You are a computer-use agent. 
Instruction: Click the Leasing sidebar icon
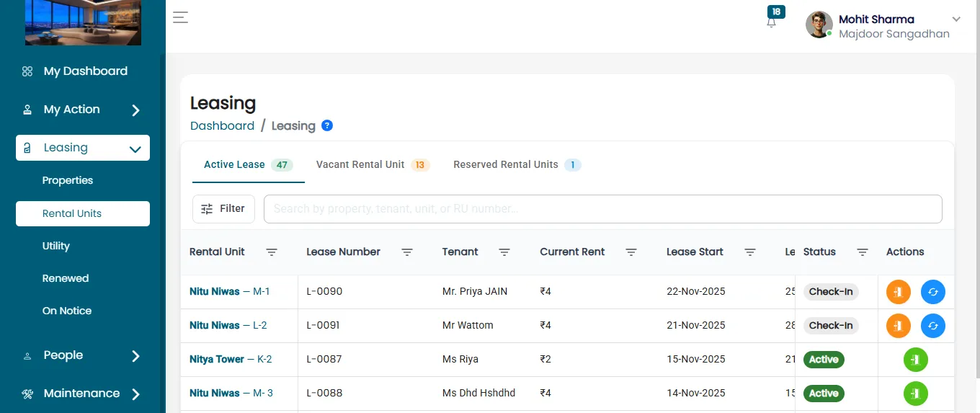click(27, 148)
